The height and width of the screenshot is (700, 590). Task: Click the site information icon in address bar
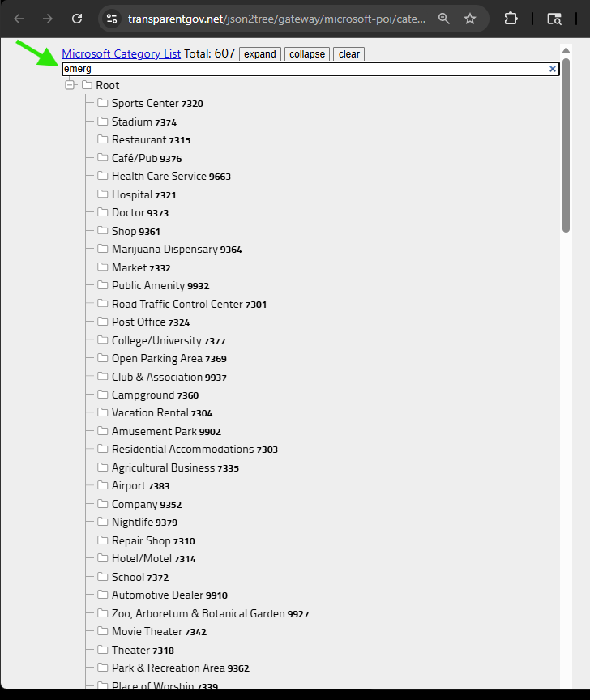click(x=112, y=19)
